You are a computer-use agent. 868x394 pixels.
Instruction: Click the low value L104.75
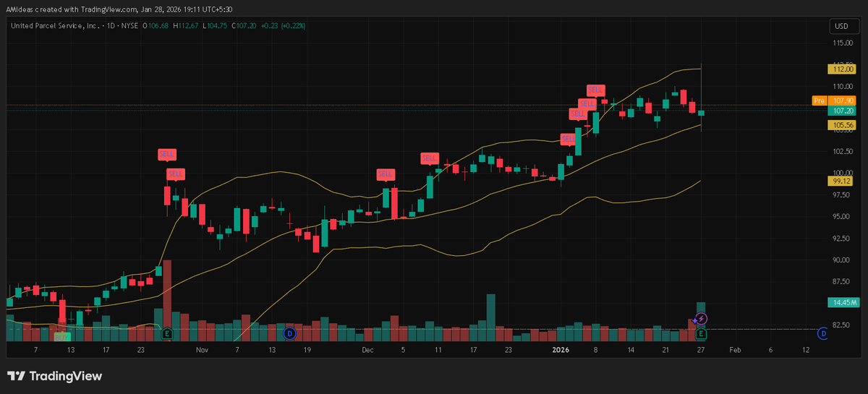point(214,26)
